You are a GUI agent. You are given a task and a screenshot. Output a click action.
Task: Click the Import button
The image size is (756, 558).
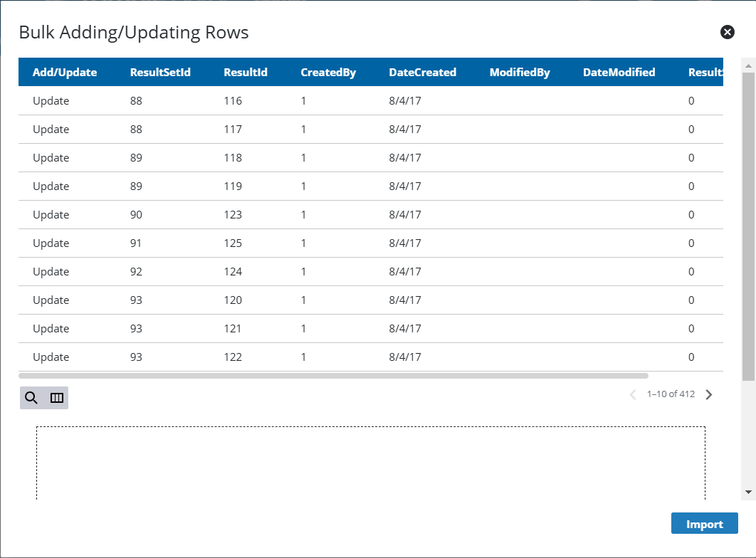pos(704,524)
